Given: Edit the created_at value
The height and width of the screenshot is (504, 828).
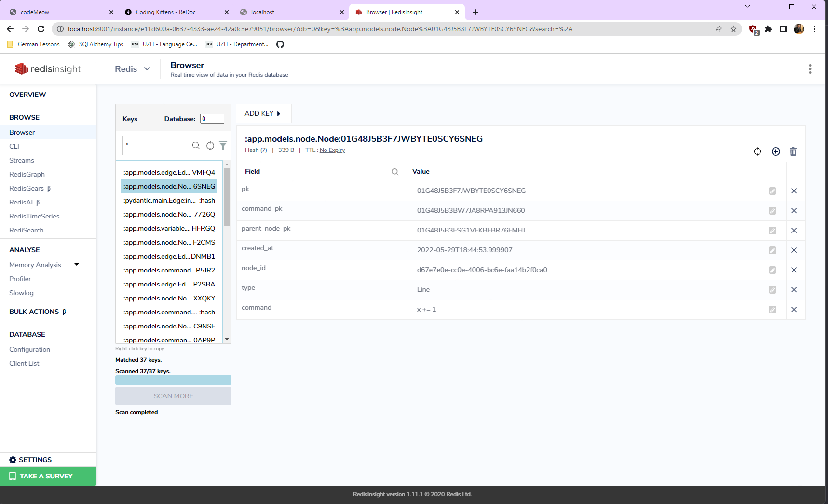Looking at the screenshot, I should pyautogui.click(x=773, y=250).
